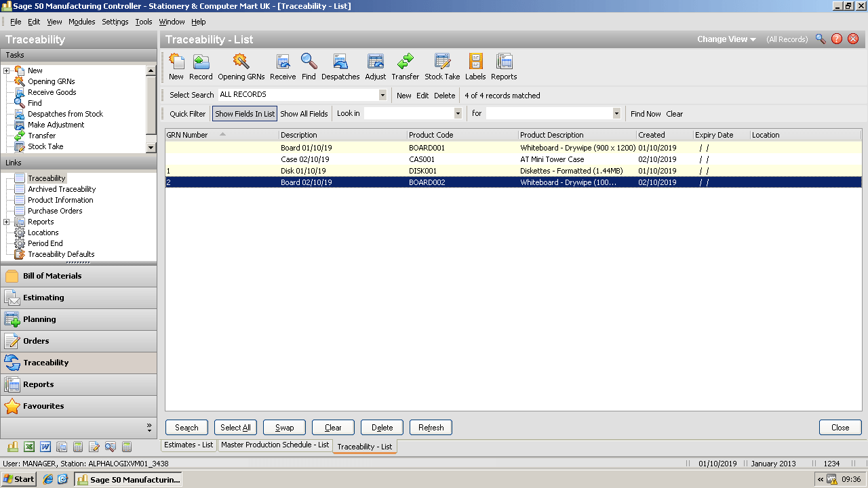Click the magnifier search icon in the shortcut bar
Screen dimensions: 868x488
111,447
